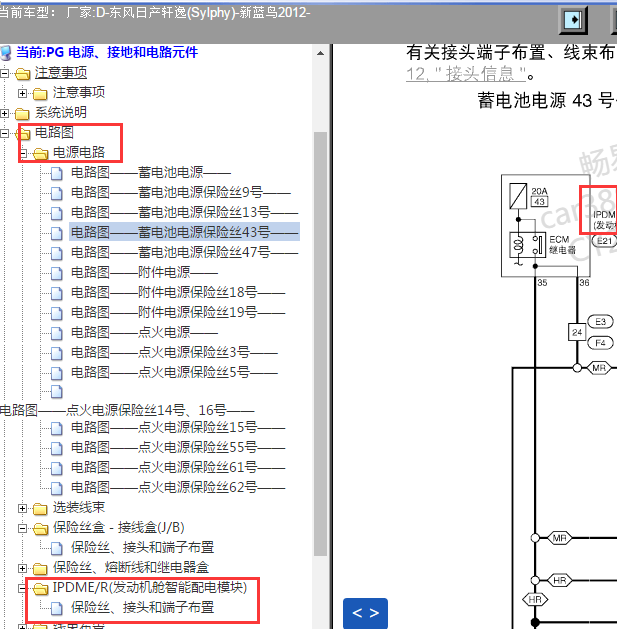
Task: Click folder icon of 系统说明
Action: [22, 114]
